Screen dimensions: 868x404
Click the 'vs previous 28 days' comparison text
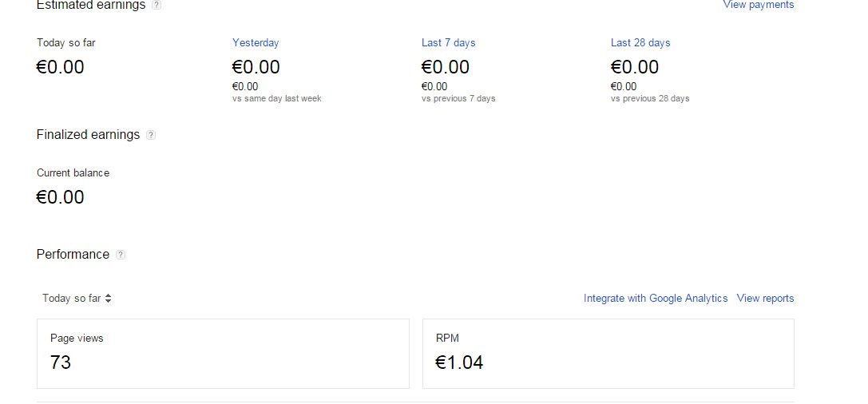pos(650,99)
